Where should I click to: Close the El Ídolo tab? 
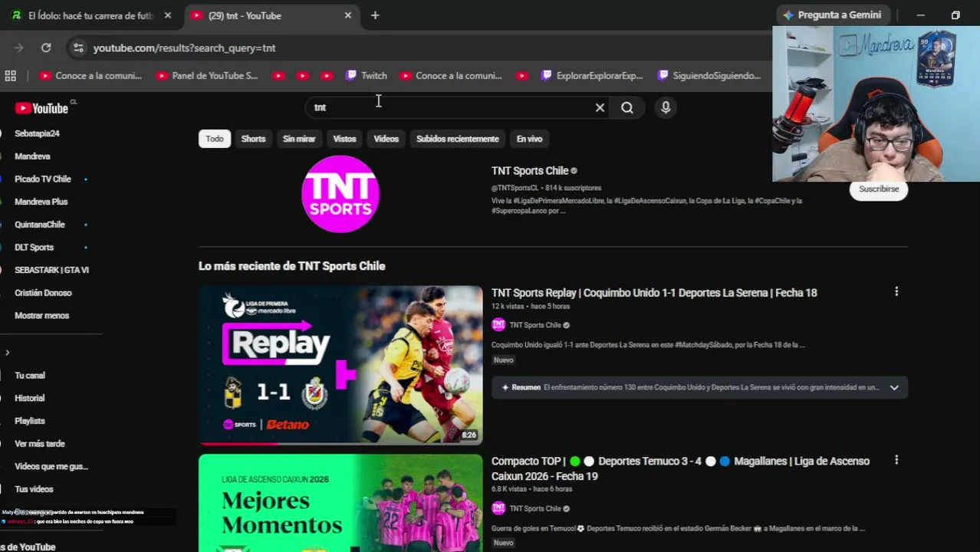click(167, 15)
